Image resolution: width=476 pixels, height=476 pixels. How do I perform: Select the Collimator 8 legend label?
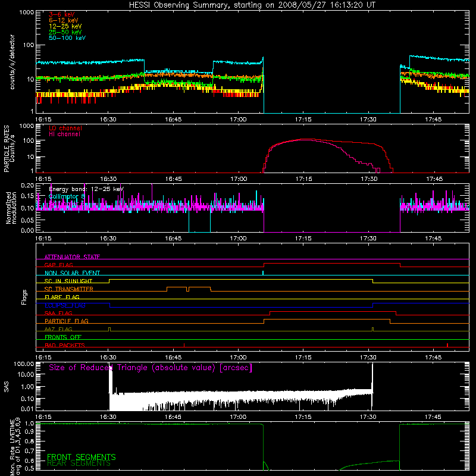point(67,196)
